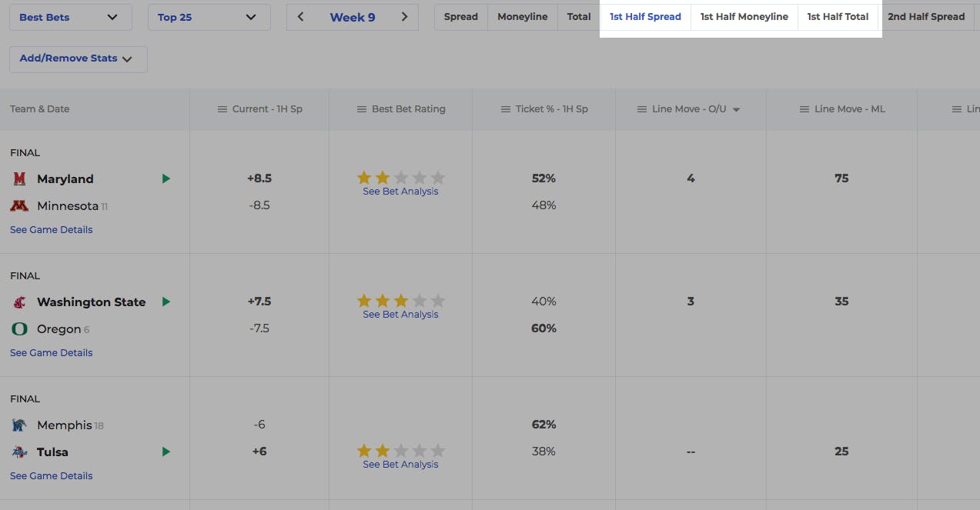The image size is (980, 510).
Task: Click the Minnesota team logo
Action: [19, 206]
